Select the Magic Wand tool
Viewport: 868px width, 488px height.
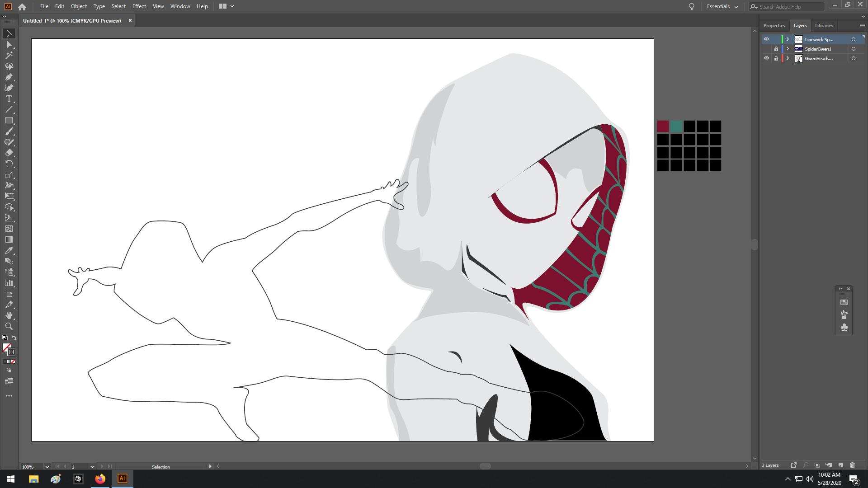(x=9, y=56)
